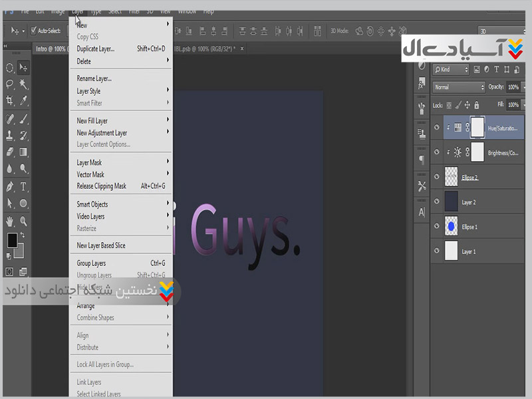
Task: Open the Normal blend mode dropdown
Action: (459, 87)
